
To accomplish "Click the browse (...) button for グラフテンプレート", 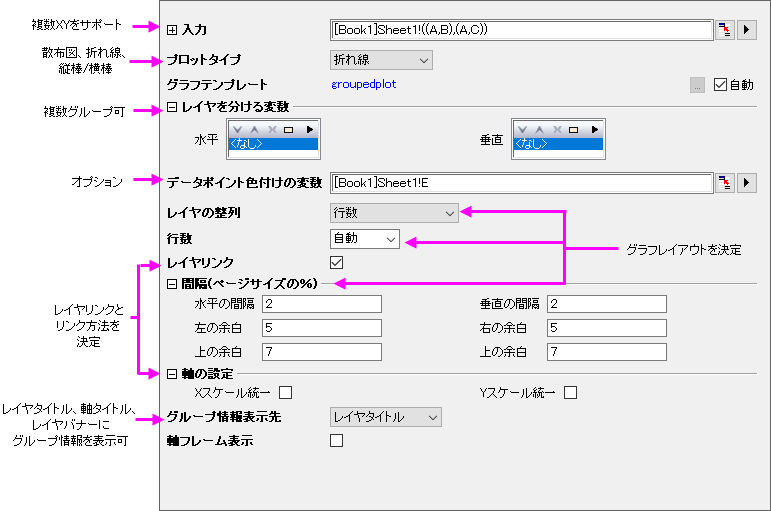I will click(697, 85).
